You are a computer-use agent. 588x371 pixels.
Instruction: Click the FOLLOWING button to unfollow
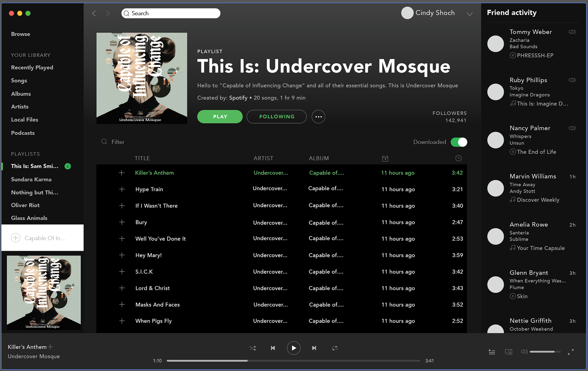pos(277,117)
